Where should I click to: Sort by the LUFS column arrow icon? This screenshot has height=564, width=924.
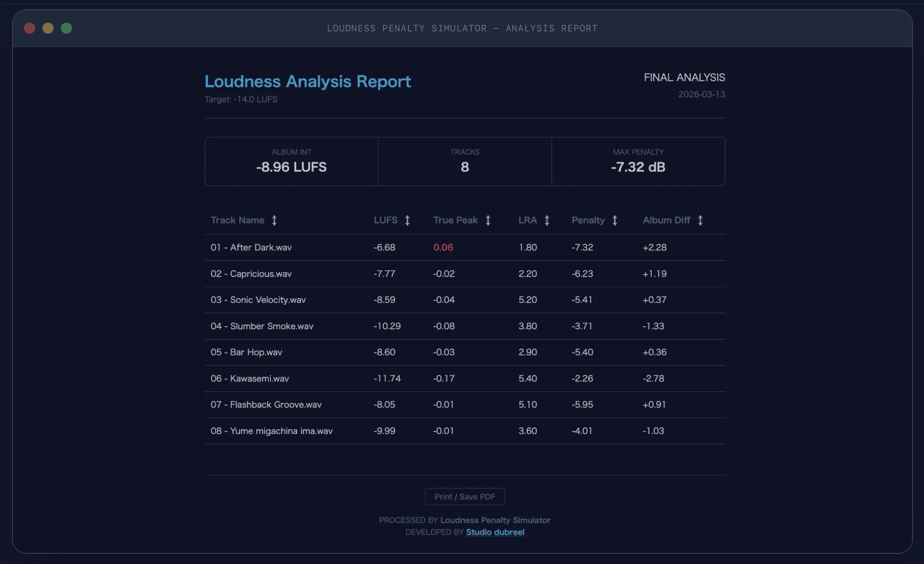pos(407,221)
